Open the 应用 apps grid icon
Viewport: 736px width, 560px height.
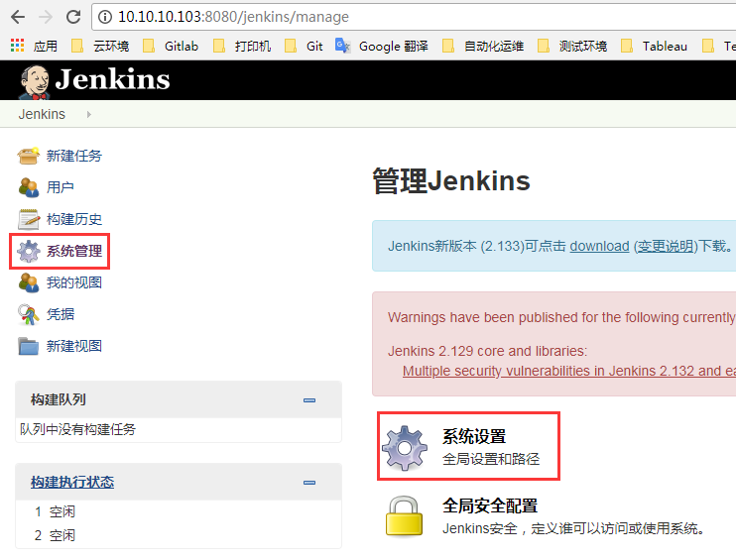click(x=18, y=46)
